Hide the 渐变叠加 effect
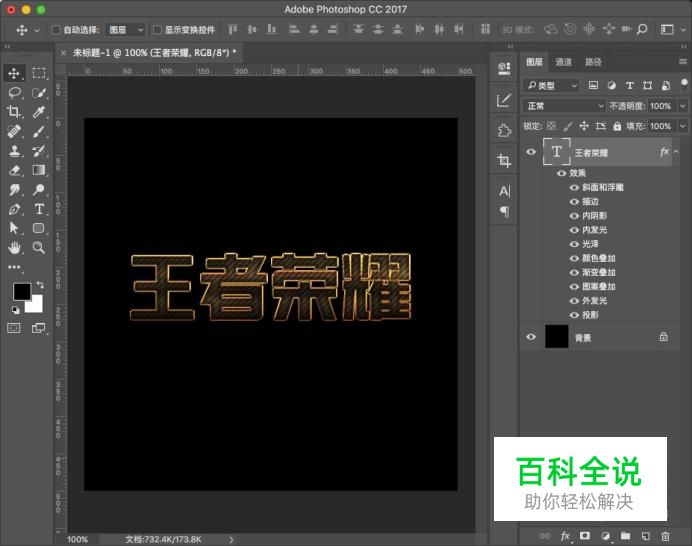Viewport: 692px width, 546px height. tap(574, 272)
